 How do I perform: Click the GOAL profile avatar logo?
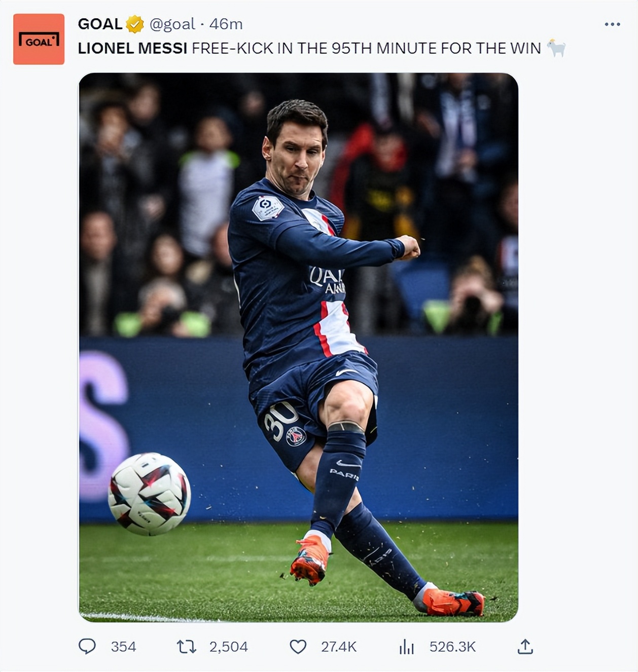(39, 39)
